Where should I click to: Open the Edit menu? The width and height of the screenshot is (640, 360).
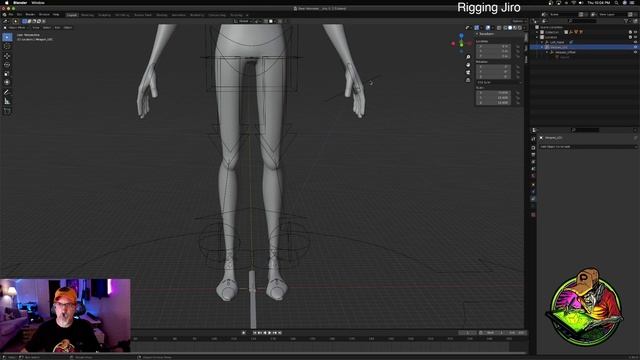point(19,15)
